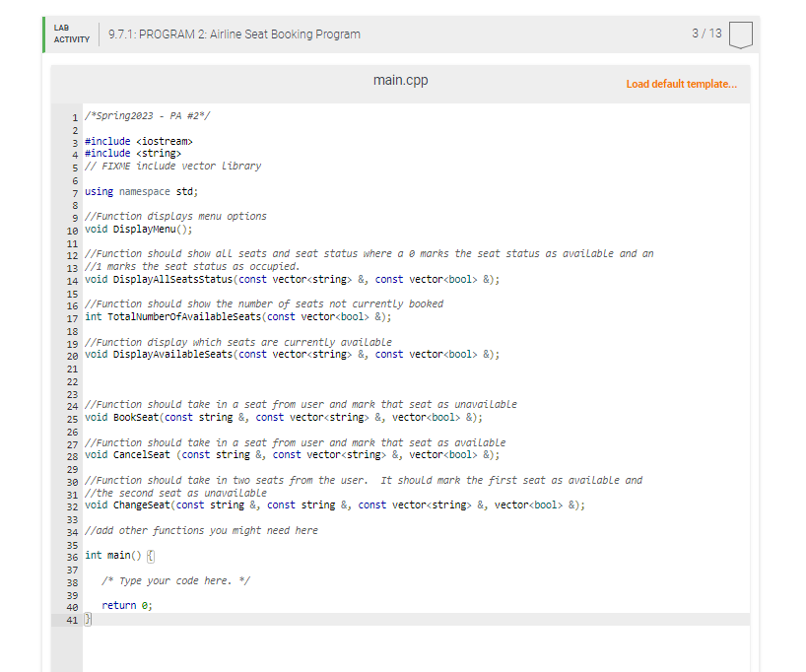Click the '#include <iostream>' line
806x672 pixels.
click(139, 141)
